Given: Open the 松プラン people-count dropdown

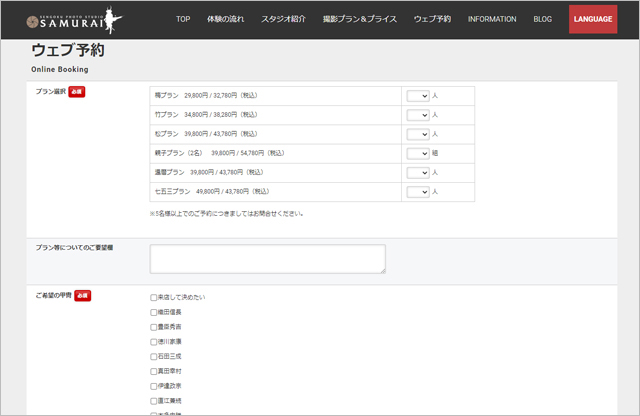Looking at the screenshot, I should click(418, 134).
